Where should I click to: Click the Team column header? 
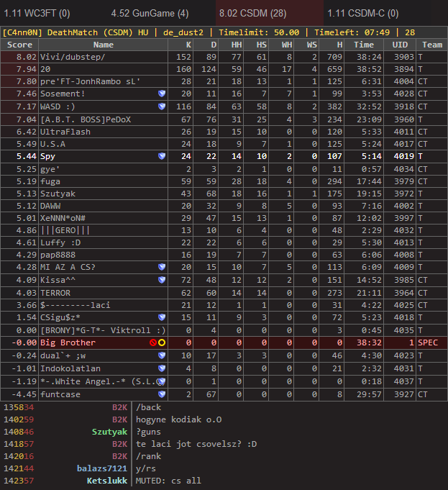coord(431,45)
